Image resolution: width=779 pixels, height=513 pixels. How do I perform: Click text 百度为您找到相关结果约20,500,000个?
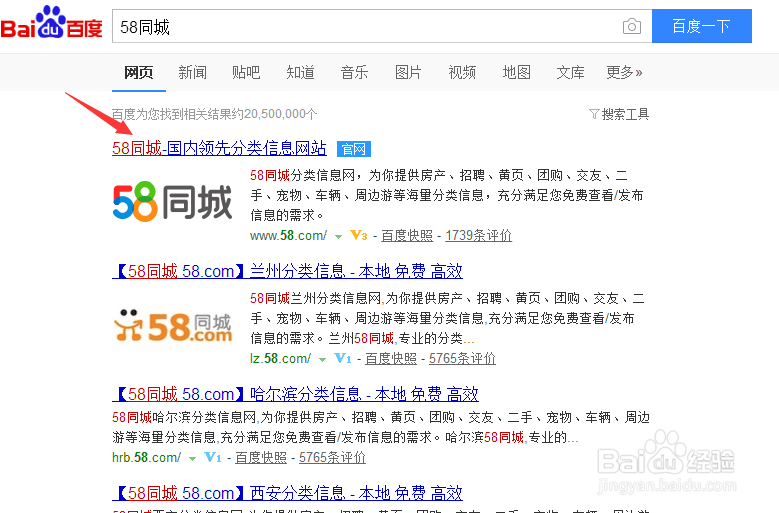(214, 114)
